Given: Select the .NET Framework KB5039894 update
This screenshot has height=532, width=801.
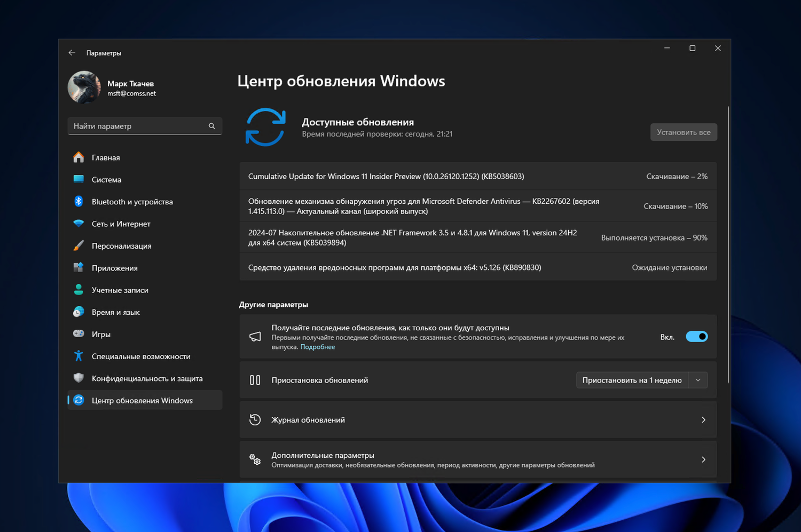Looking at the screenshot, I should [x=478, y=237].
